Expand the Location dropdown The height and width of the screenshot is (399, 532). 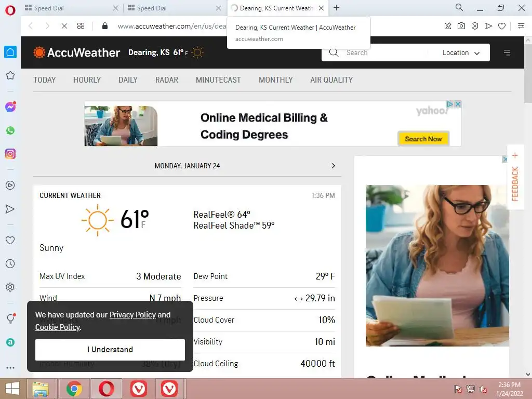(x=461, y=52)
